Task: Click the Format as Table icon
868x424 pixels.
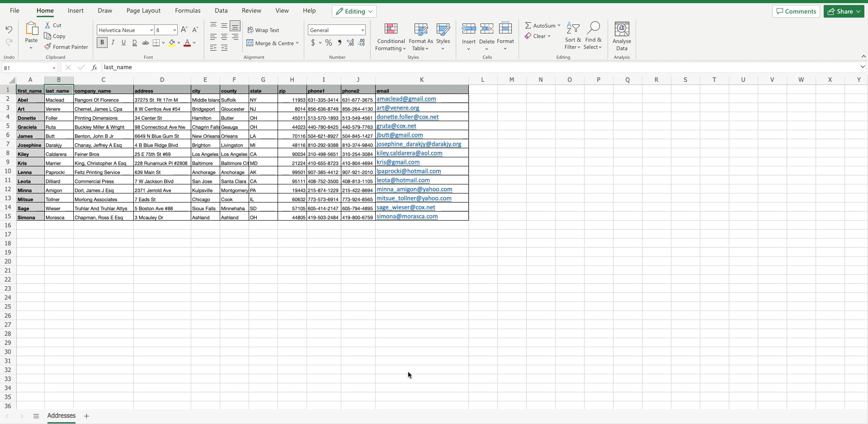Action: coord(421,37)
